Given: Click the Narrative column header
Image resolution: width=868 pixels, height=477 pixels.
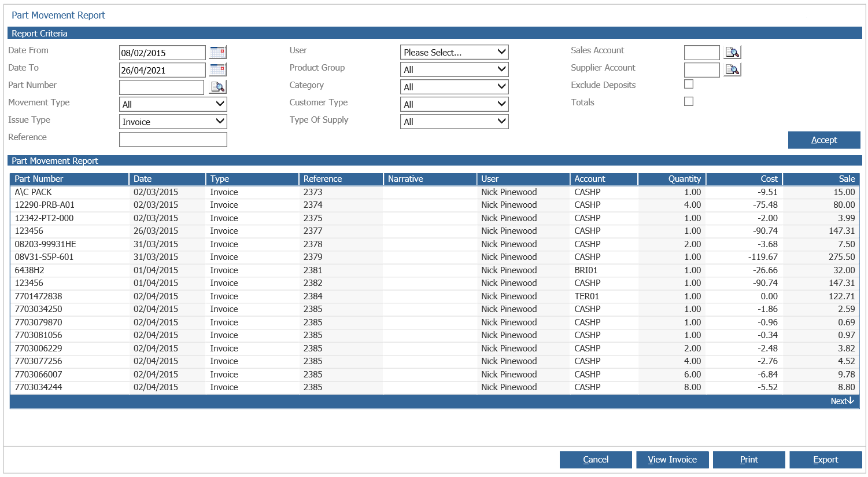Looking at the screenshot, I should click(x=430, y=179).
